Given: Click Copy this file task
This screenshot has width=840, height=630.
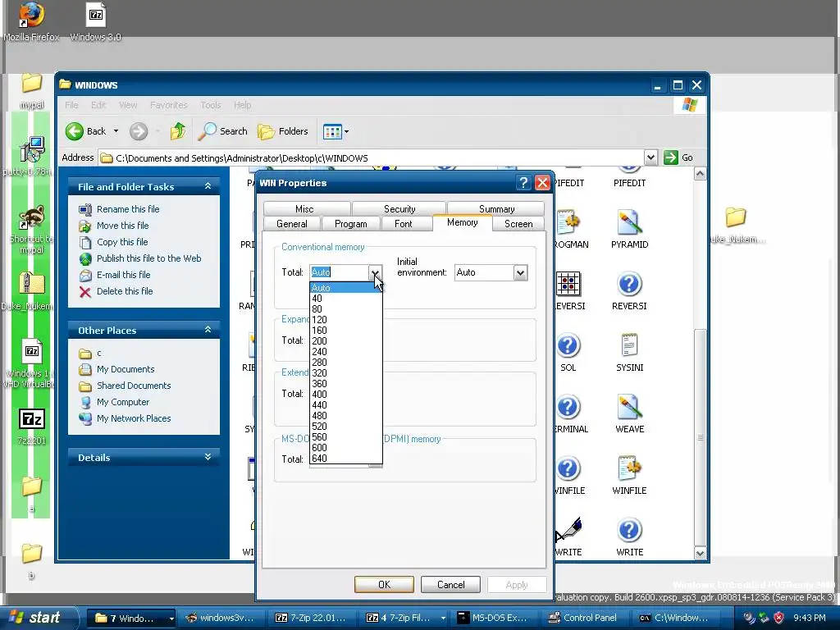Looking at the screenshot, I should [121, 242].
